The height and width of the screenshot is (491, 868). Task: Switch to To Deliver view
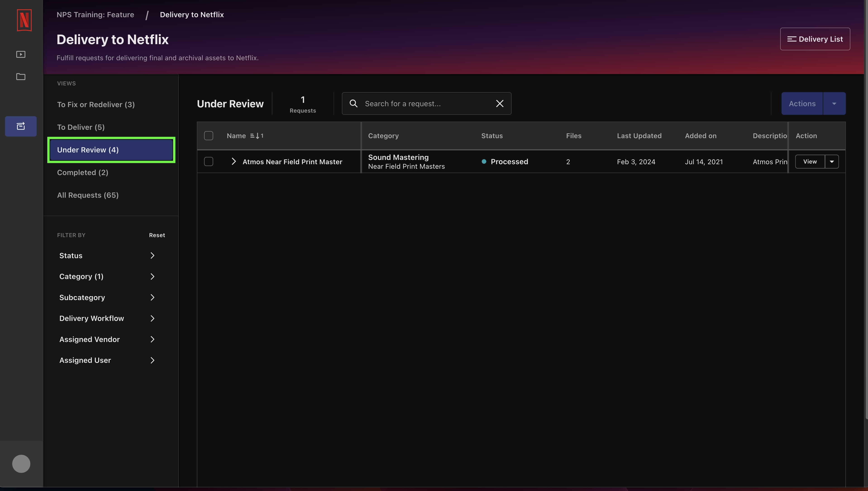pos(81,127)
